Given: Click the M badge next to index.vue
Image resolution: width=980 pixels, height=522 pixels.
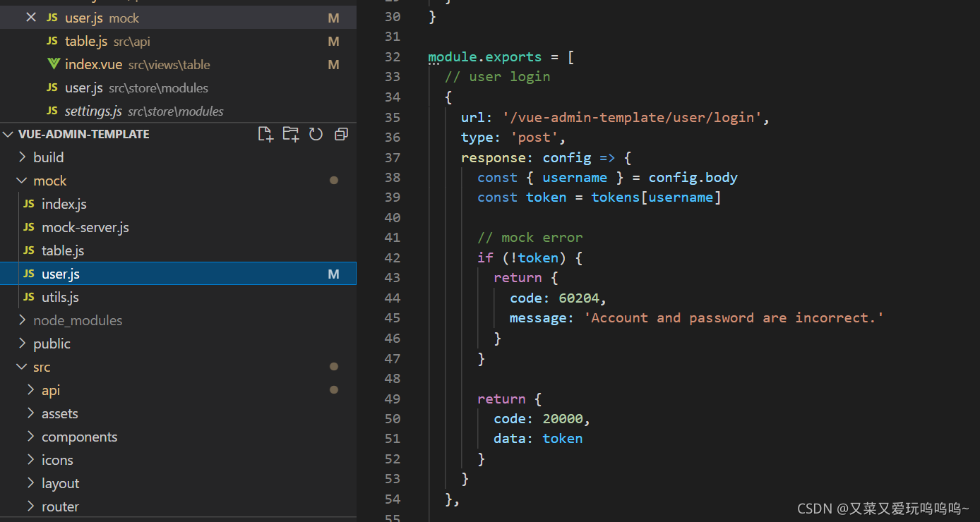Looking at the screenshot, I should coord(334,65).
